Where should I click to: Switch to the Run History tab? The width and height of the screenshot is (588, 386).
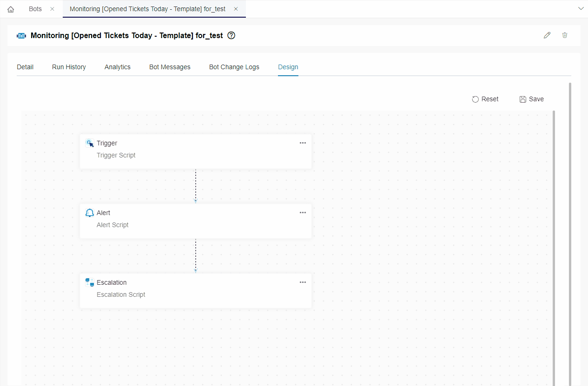pyautogui.click(x=69, y=67)
